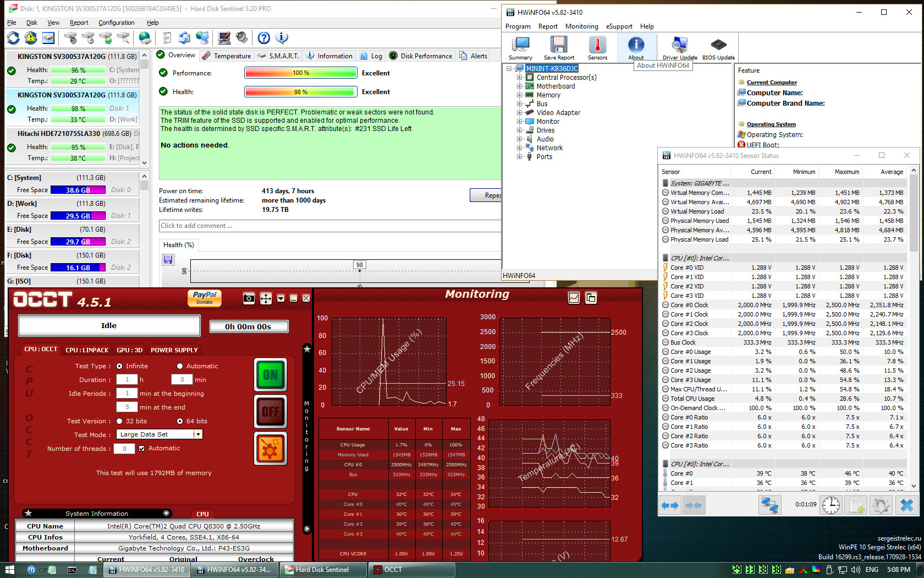Click the Health (%) graph tab
The image size is (924, 578).
click(178, 245)
